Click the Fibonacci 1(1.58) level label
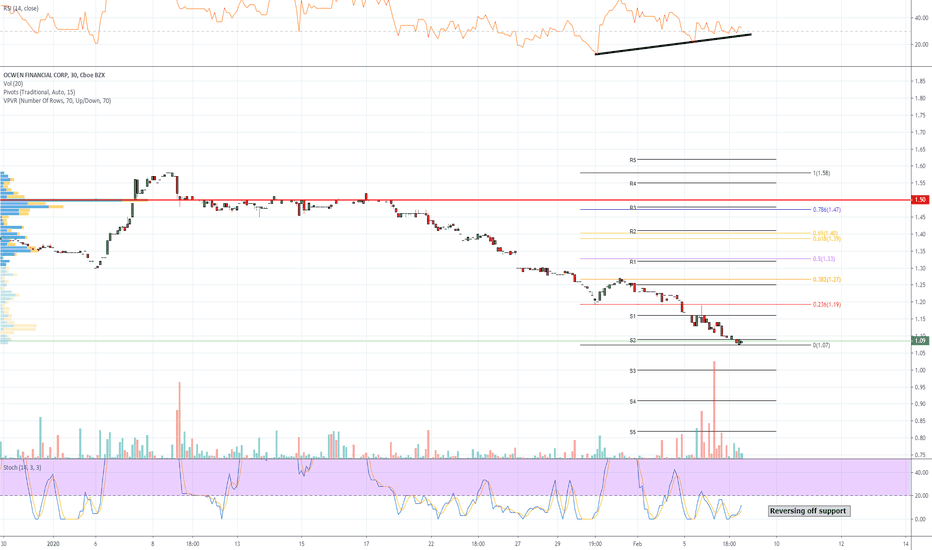 coord(821,173)
